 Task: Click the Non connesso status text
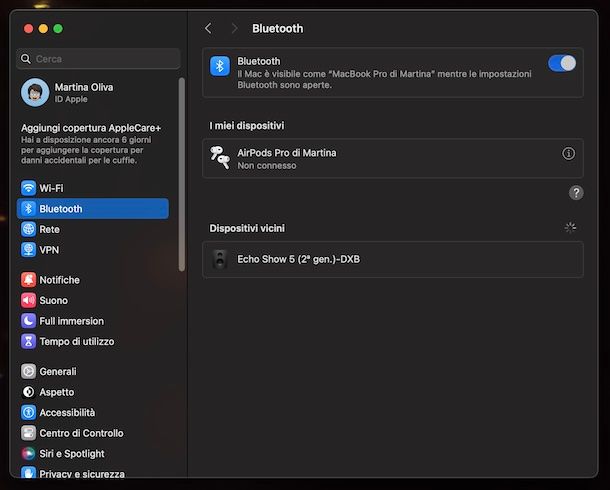[267, 166]
